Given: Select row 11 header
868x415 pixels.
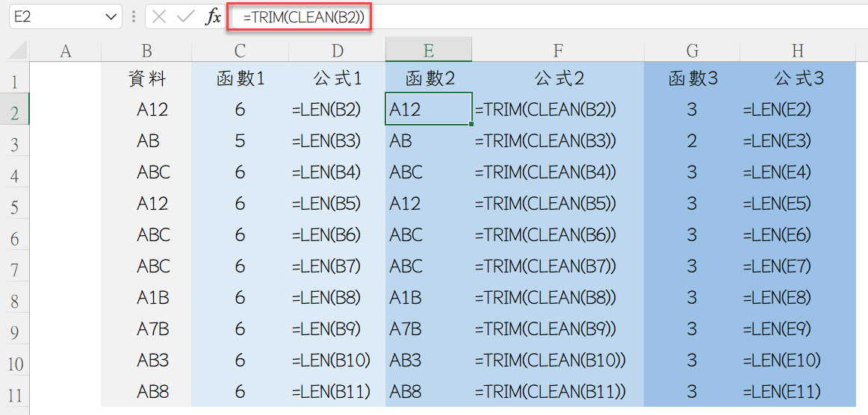Looking at the screenshot, I should click(x=15, y=392).
